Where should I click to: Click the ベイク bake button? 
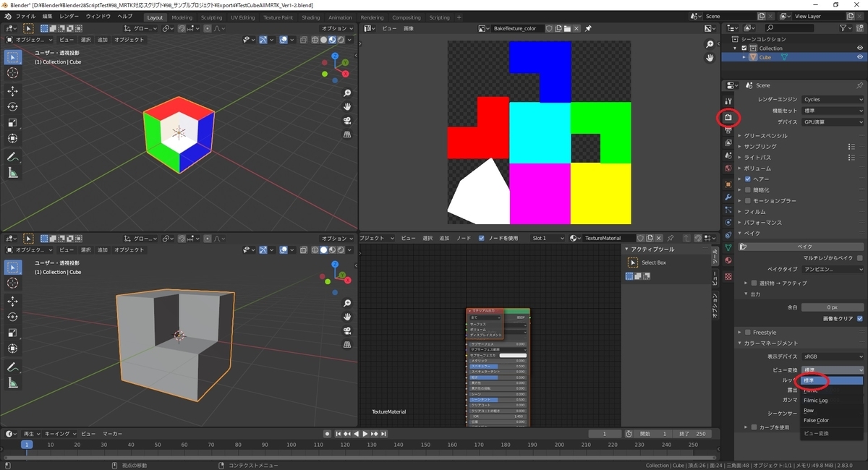[804, 247]
